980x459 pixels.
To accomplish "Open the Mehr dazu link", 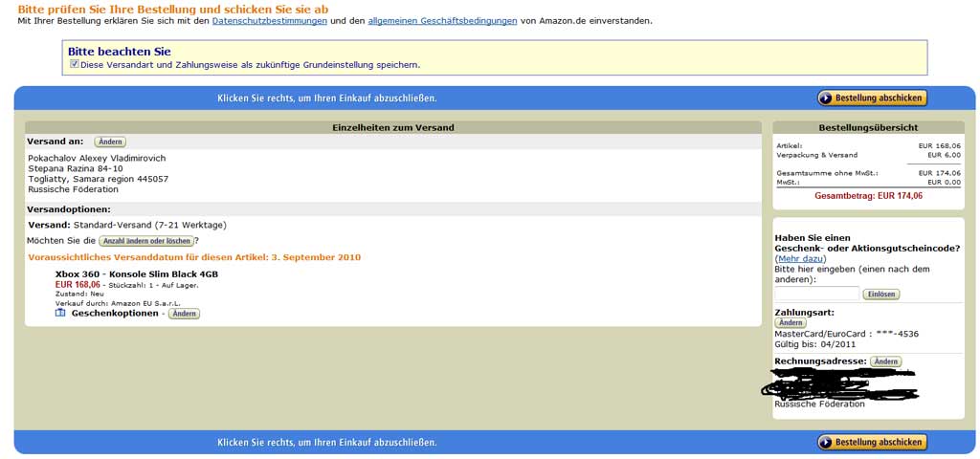I will pos(801,258).
